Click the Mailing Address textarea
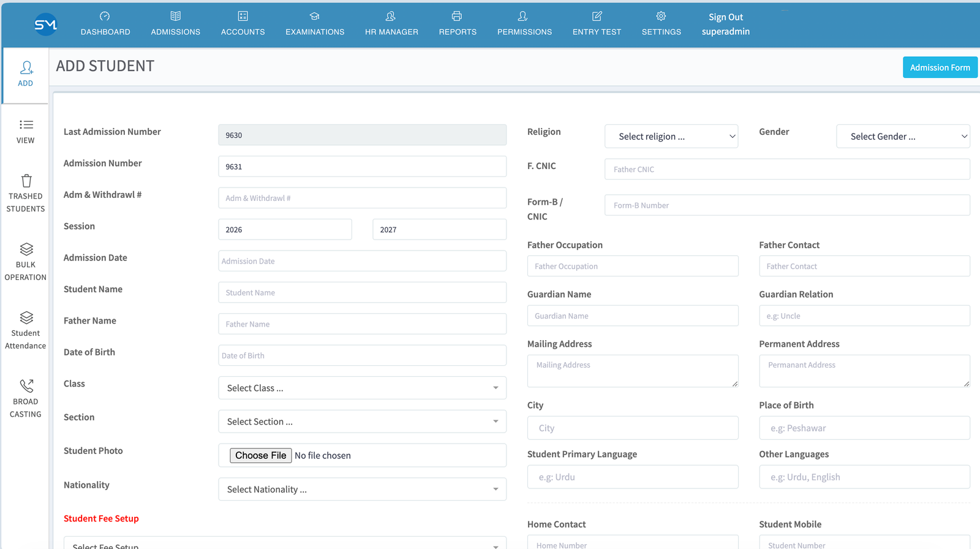 [633, 371]
